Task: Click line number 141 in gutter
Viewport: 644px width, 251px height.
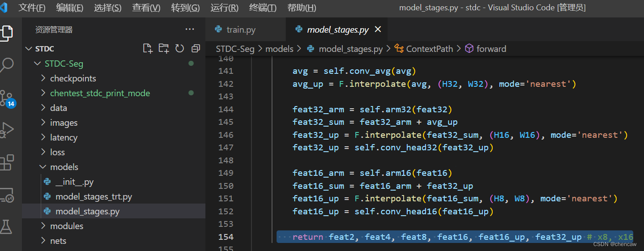Action: [x=226, y=71]
